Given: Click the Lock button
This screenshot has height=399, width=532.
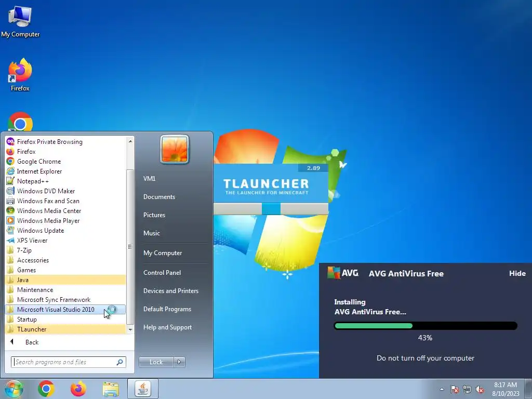Looking at the screenshot, I should click(x=156, y=362).
